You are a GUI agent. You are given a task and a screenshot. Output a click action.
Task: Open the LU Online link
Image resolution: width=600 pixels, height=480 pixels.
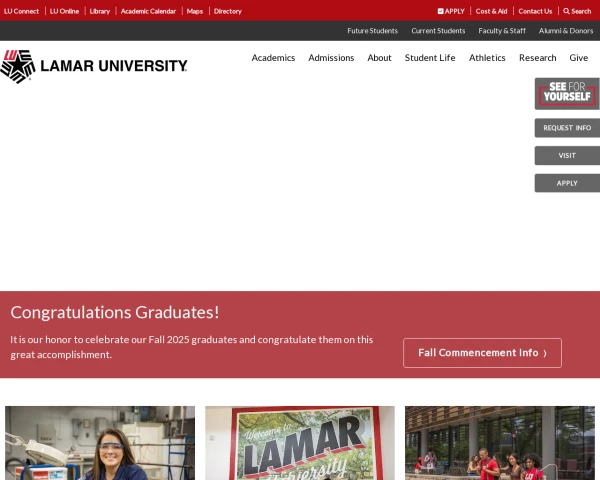[64, 11]
